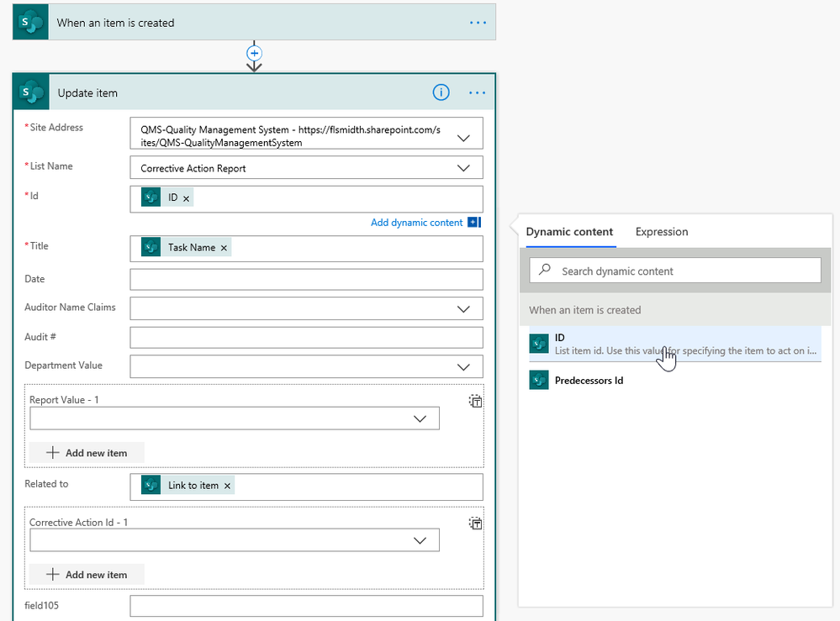
Task: Switch to the Expression tab
Action: point(662,232)
